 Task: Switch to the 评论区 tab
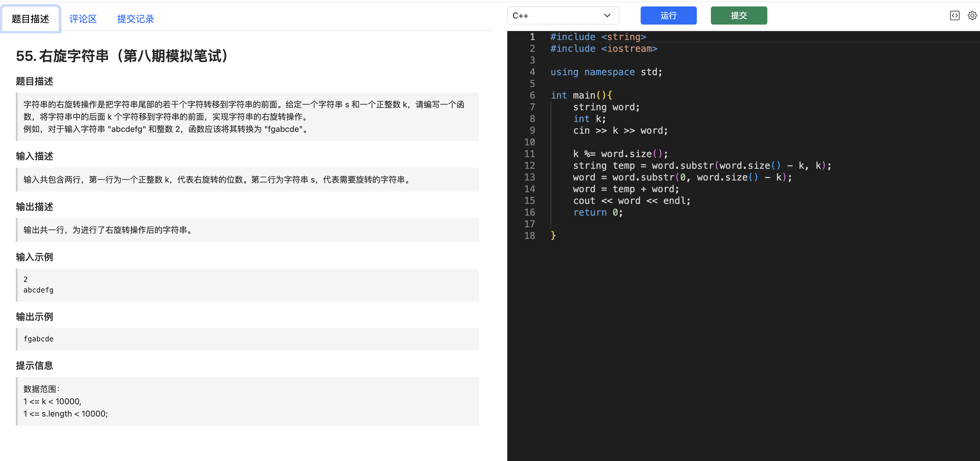pos(83,19)
